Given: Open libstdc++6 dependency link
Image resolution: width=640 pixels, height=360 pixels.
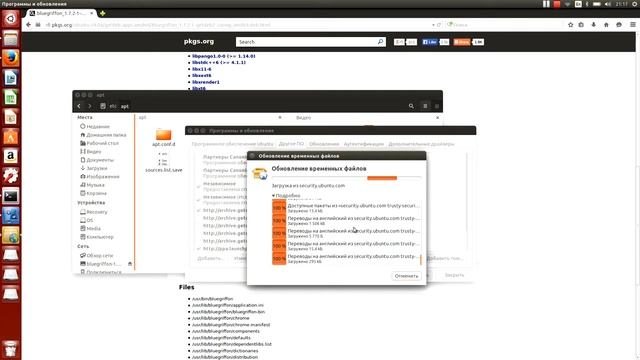Looking at the screenshot, I should tap(219, 62).
